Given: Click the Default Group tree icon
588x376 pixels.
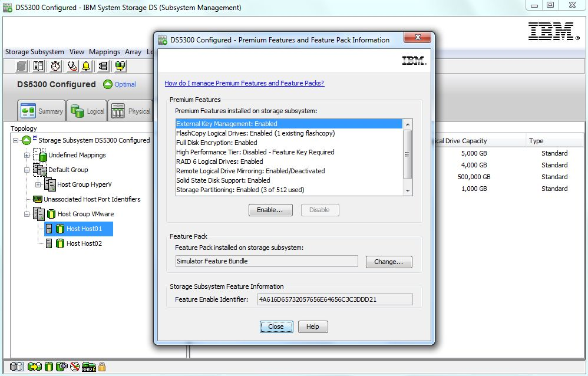Looking at the screenshot, I should [x=39, y=170].
